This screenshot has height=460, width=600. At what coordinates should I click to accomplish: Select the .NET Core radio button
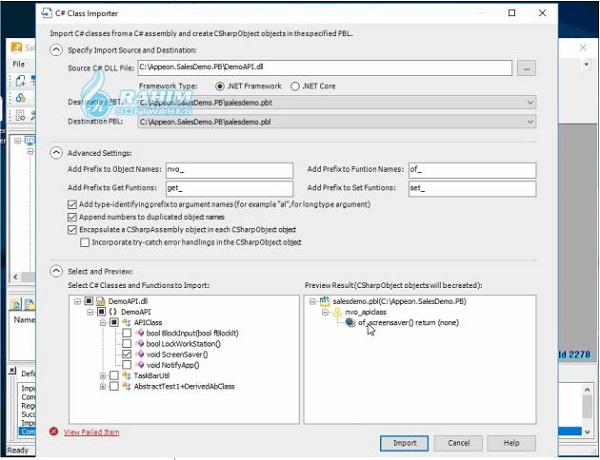(x=295, y=86)
